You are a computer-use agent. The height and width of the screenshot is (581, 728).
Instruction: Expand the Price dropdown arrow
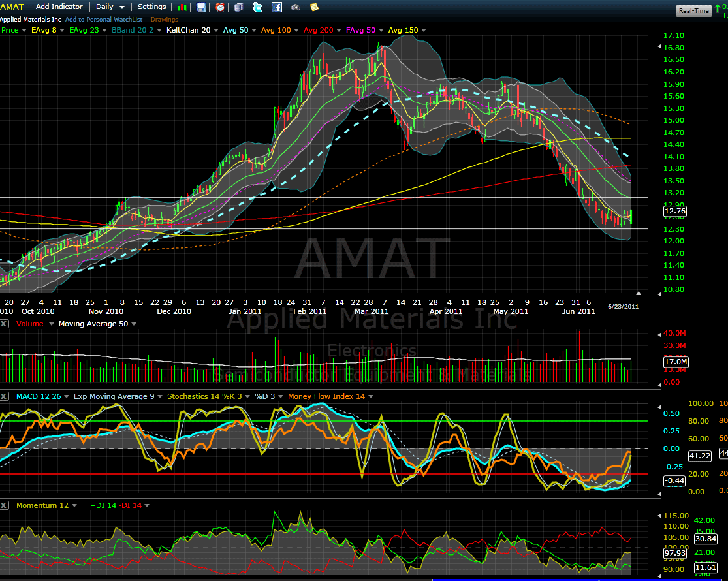[24, 31]
